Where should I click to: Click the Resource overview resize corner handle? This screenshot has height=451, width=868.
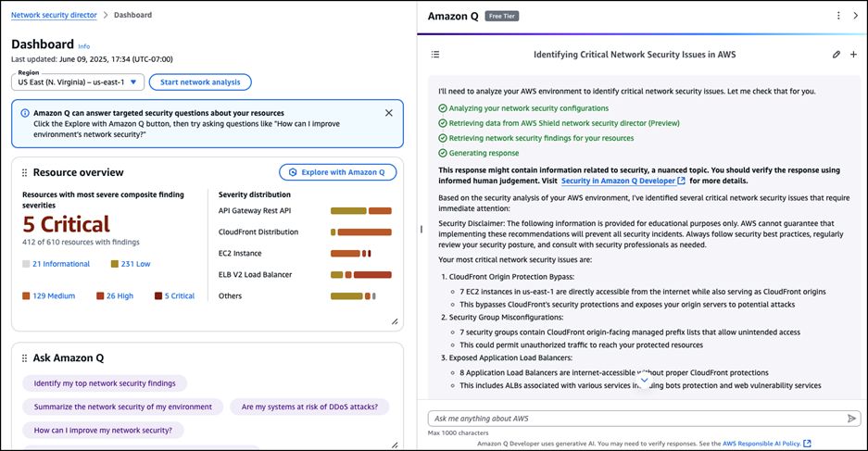tap(395, 321)
